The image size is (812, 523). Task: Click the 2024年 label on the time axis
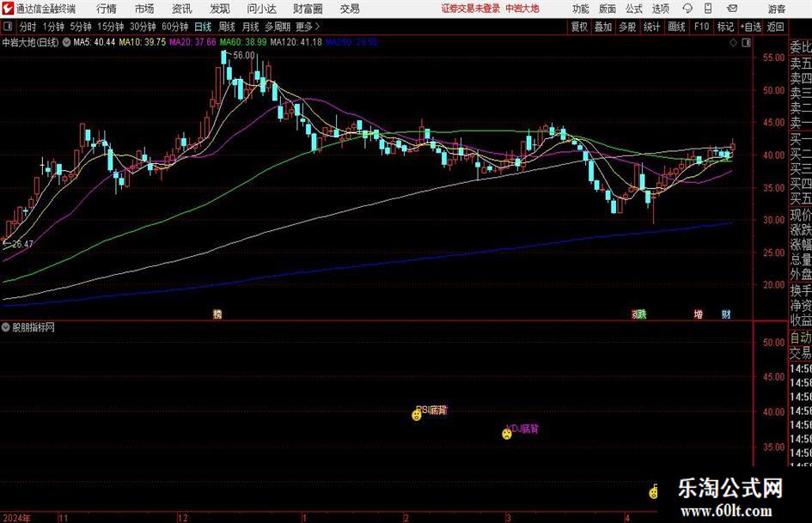[16, 518]
